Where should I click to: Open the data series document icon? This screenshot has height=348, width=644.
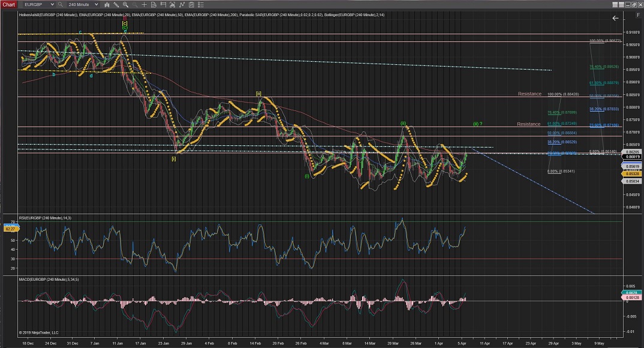point(154,5)
